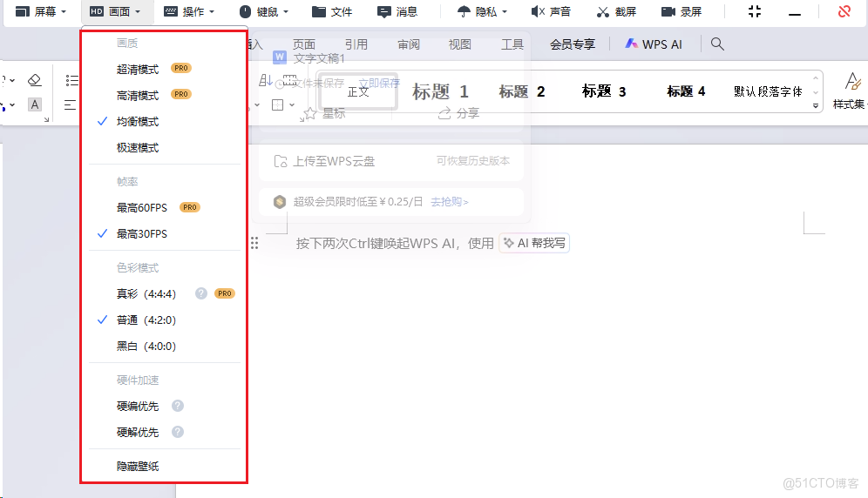This screenshot has width=868, height=498.
Task: Apply the 标题 2 heading style
Action: 522,91
